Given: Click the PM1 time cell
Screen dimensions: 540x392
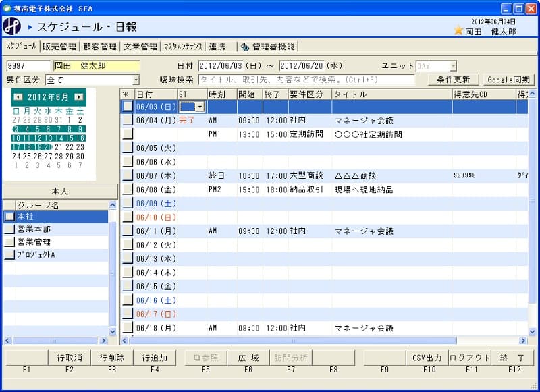Looking at the screenshot, I should point(222,134).
